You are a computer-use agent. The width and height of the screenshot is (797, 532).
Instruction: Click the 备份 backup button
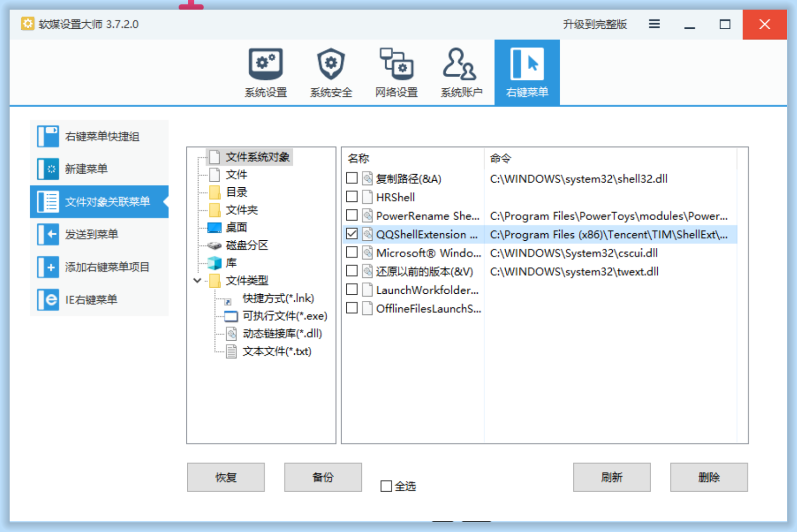(323, 477)
